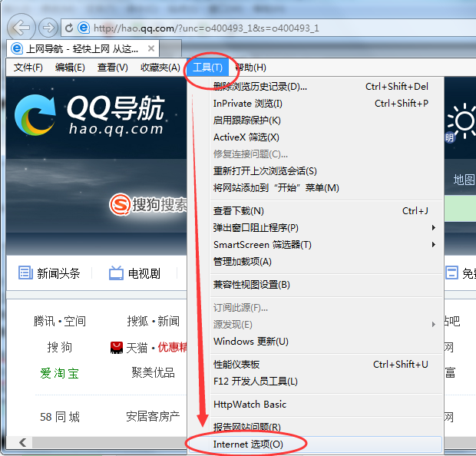Click the 爱淘宝 link

tap(60, 374)
